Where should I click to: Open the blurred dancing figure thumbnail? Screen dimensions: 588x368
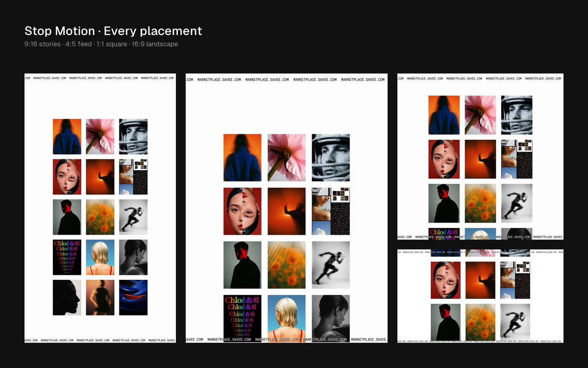pos(100,297)
